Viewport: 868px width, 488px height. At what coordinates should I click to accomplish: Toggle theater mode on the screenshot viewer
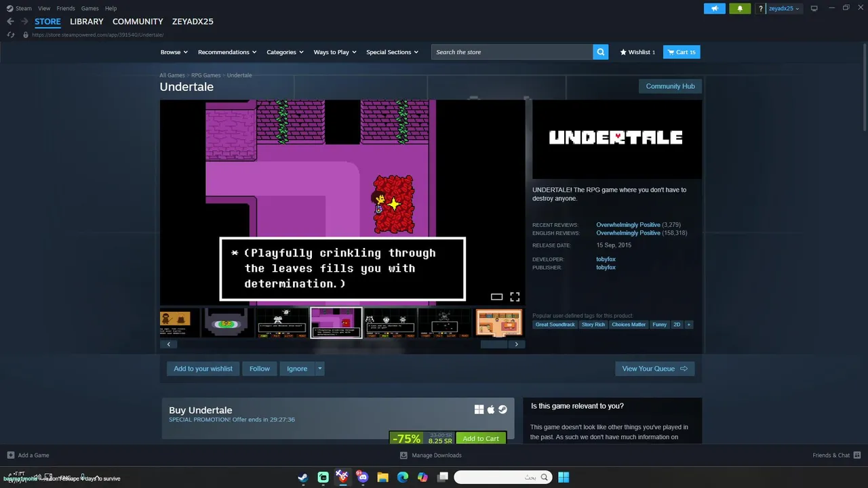click(496, 297)
